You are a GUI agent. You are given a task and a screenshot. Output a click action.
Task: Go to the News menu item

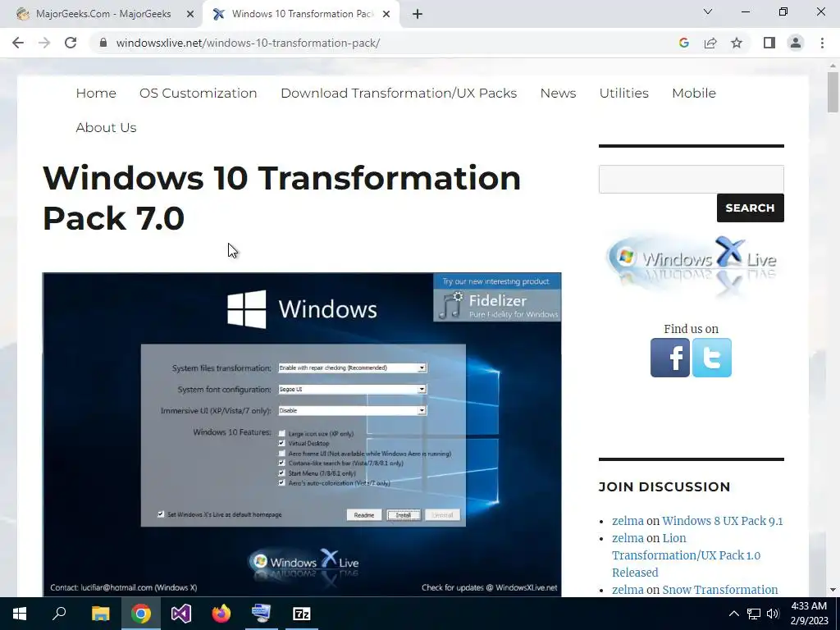558,94
